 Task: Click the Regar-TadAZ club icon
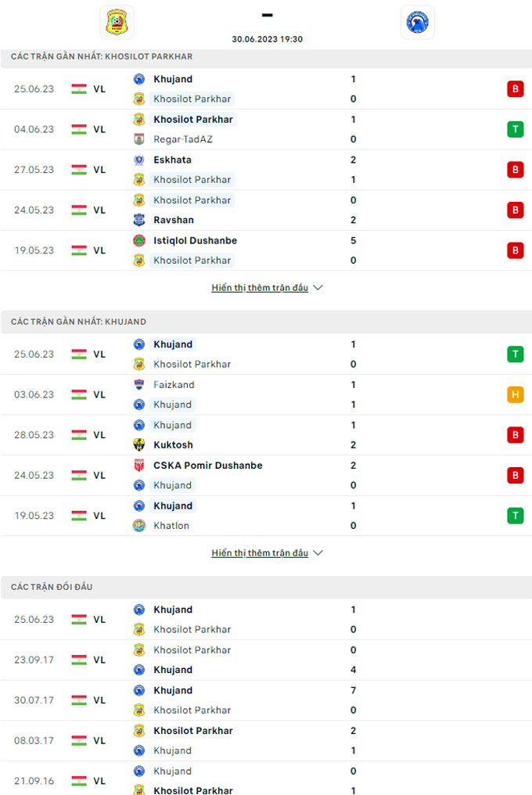click(139, 139)
